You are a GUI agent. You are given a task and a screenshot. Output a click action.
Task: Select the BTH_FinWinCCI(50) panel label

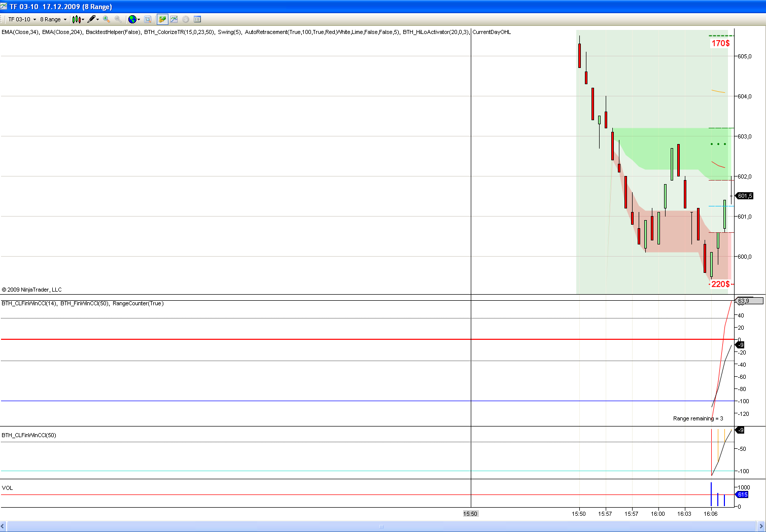85,303
